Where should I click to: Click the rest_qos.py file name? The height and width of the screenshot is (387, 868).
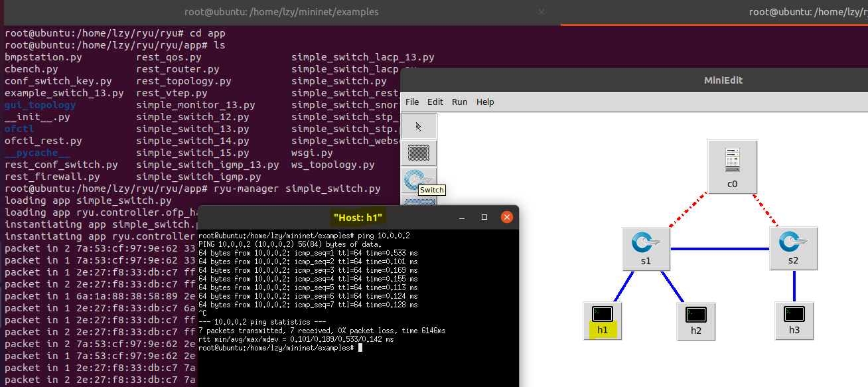[169, 57]
